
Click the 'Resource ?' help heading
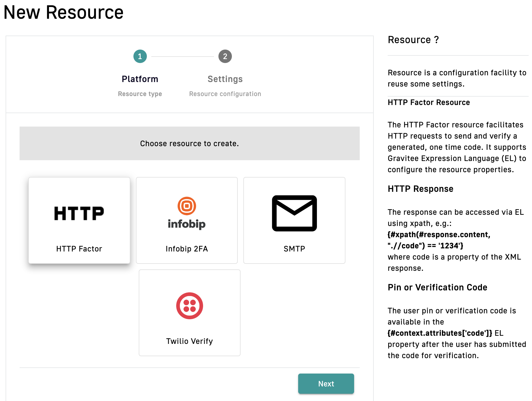413,40
